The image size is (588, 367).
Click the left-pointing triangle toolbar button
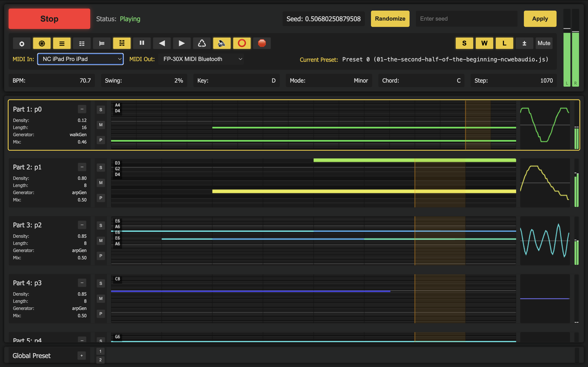tap(162, 43)
